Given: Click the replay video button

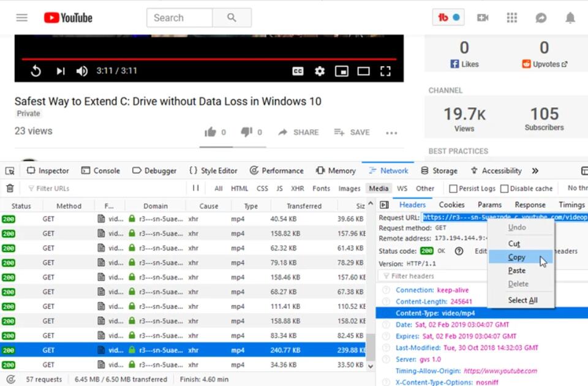Looking at the screenshot, I should [36, 71].
